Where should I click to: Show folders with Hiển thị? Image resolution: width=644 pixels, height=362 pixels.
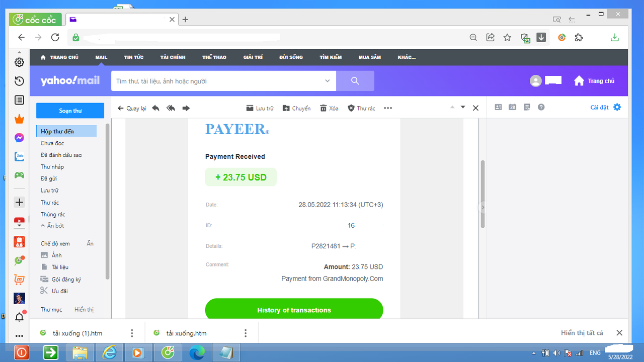tap(84, 310)
